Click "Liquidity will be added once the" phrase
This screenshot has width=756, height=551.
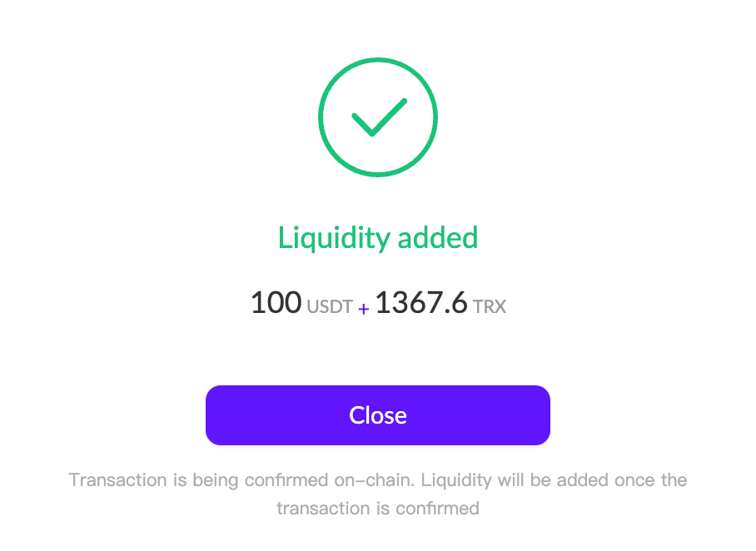(554, 480)
